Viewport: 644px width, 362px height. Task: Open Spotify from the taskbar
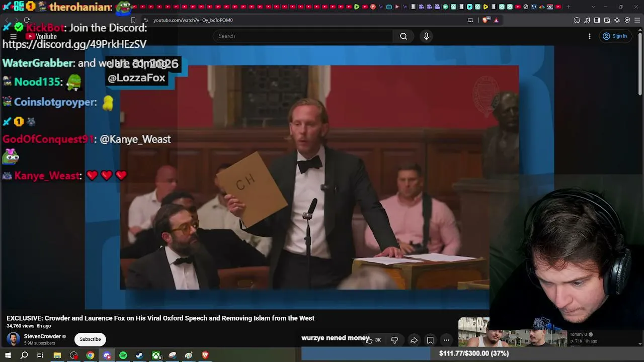(x=123, y=355)
